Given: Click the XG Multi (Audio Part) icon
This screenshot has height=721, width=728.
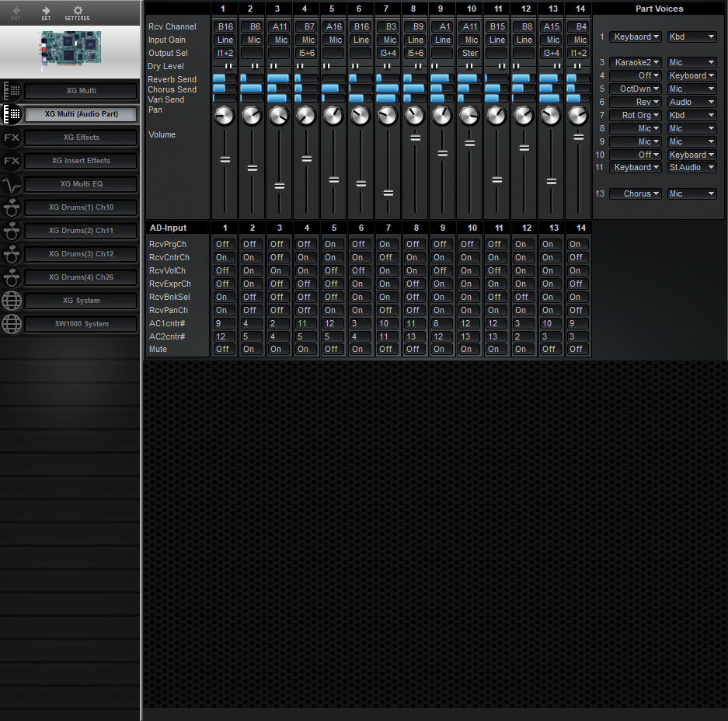Looking at the screenshot, I should coord(12,114).
